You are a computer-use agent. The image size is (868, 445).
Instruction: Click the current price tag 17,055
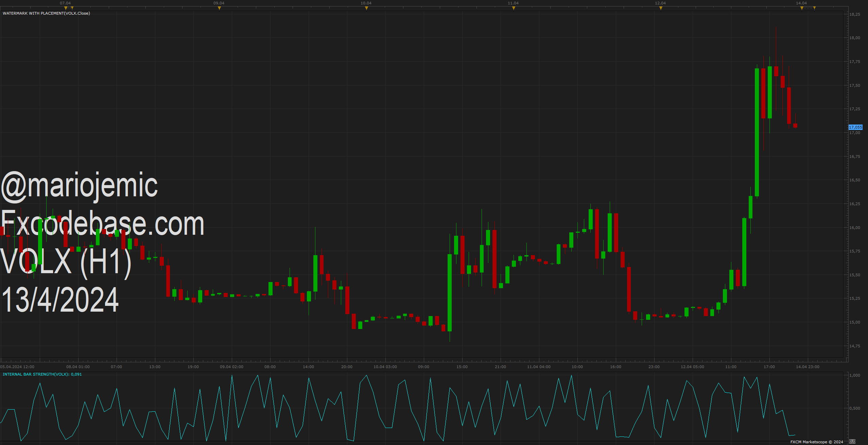point(855,127)
